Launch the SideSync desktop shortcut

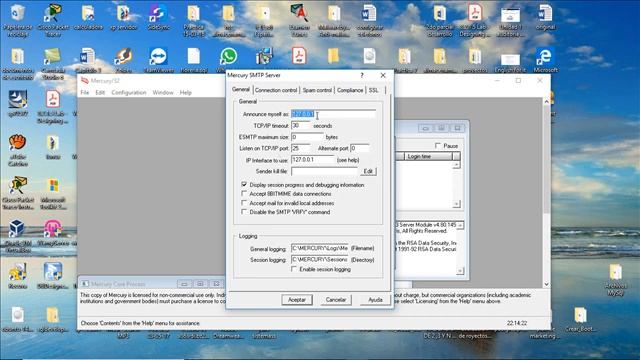pyautogui.click(x=158, y=13)
